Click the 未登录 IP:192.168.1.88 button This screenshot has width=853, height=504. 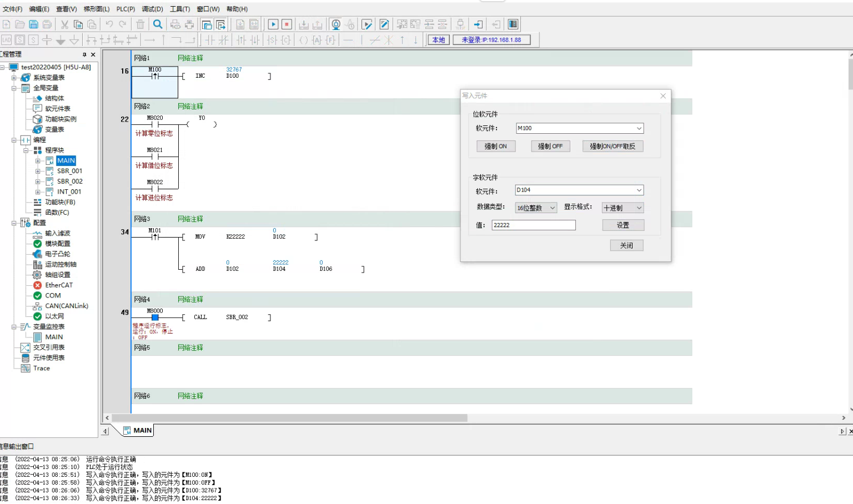coord(491,40)
